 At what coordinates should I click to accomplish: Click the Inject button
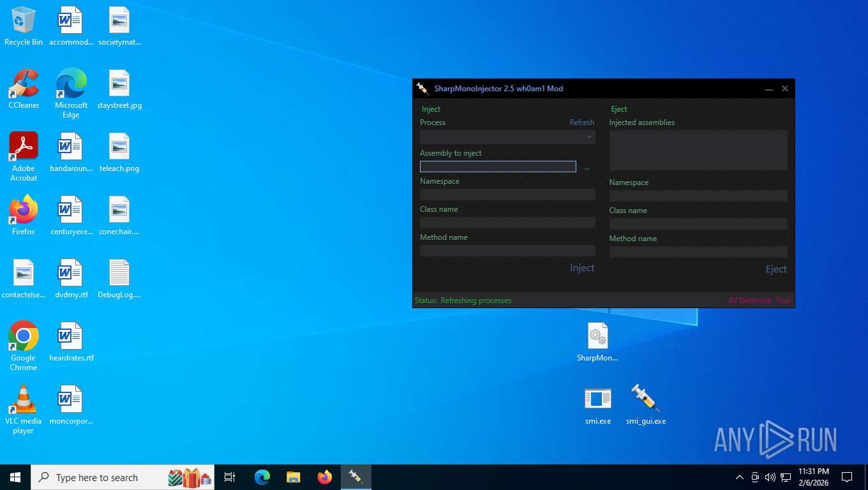582,268
